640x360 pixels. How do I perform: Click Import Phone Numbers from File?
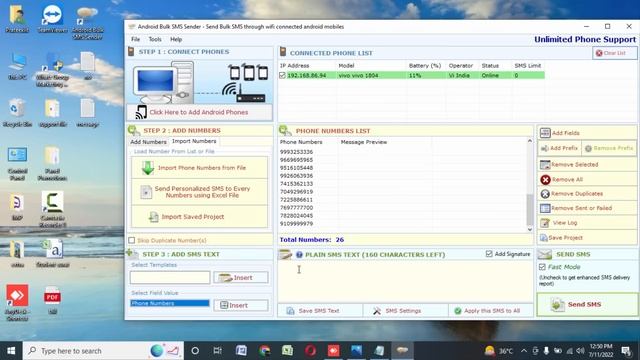(x=200, y=168)
